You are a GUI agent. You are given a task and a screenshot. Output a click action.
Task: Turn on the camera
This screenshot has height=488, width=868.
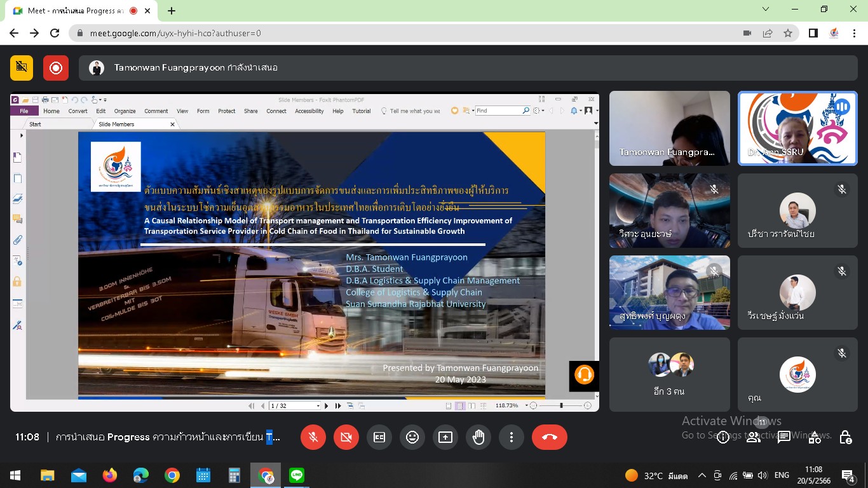[x=346, y=437]
